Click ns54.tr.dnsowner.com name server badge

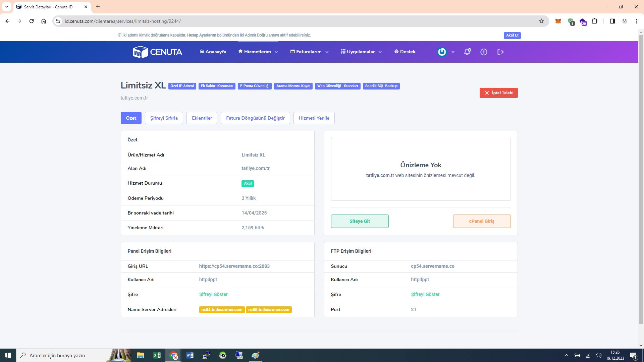tap(222, 310)
